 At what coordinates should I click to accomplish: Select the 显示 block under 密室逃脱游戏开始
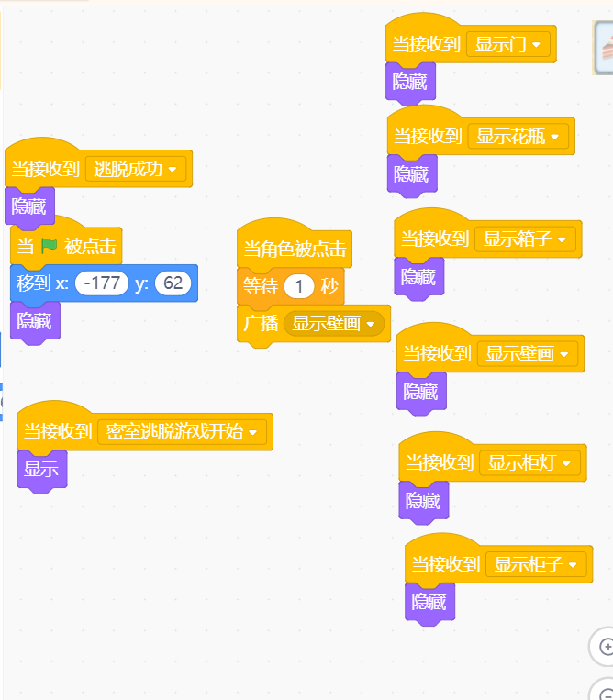coord(42,470)
